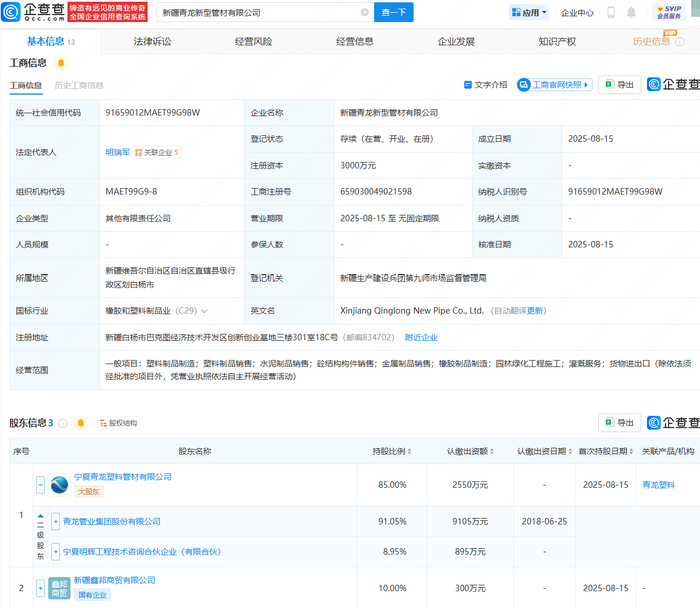Switch to 知识产权 tab

coord(557,42)
